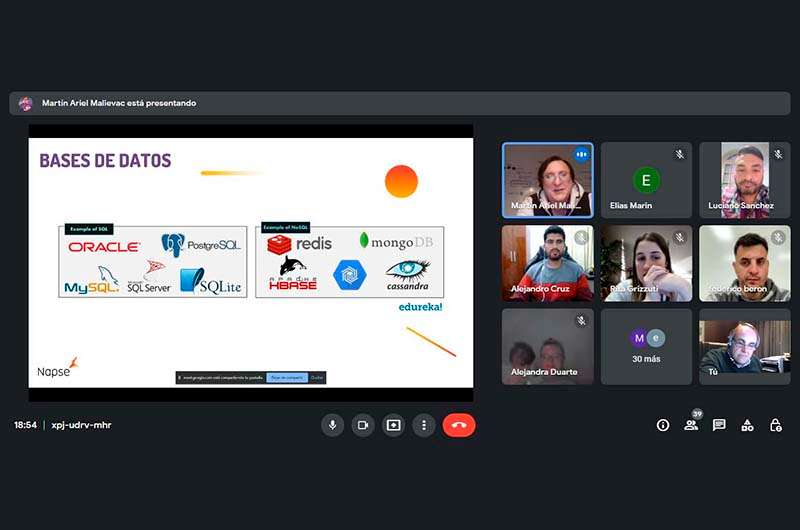Click the blue stop sharing button on slide

[x=287, y=377]
